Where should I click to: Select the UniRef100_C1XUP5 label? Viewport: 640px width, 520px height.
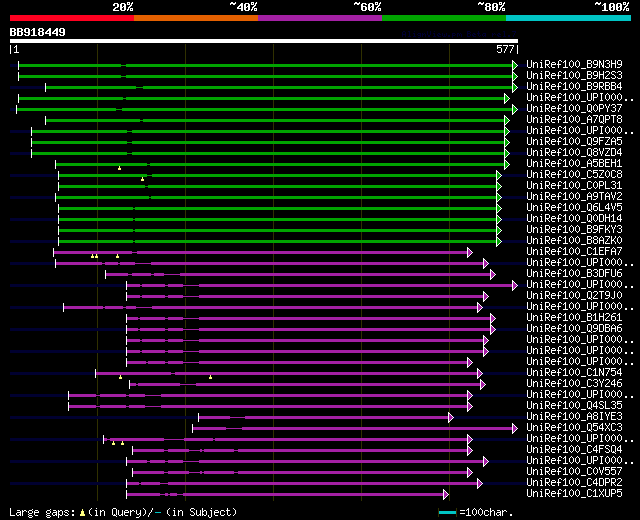click(574, 494)
